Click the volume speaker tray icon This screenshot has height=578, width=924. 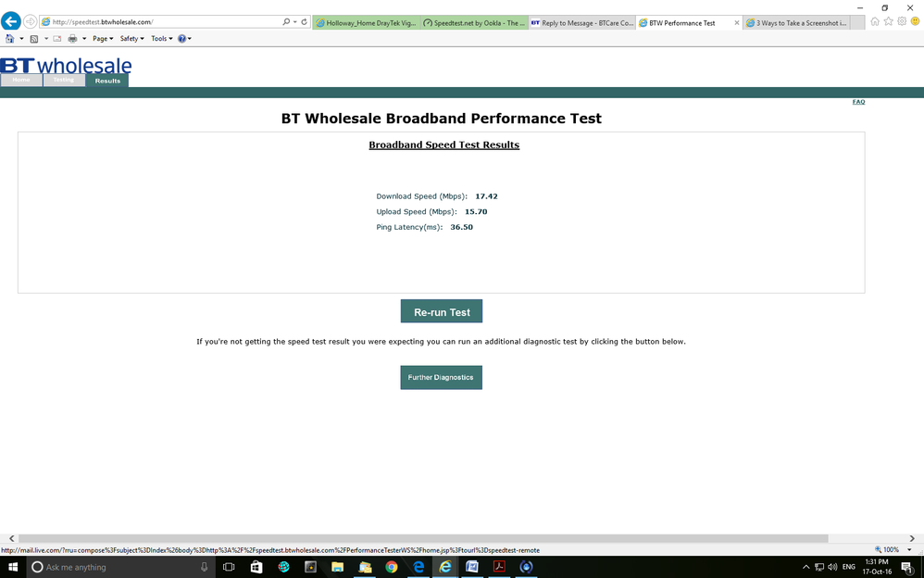pos(832,567)
